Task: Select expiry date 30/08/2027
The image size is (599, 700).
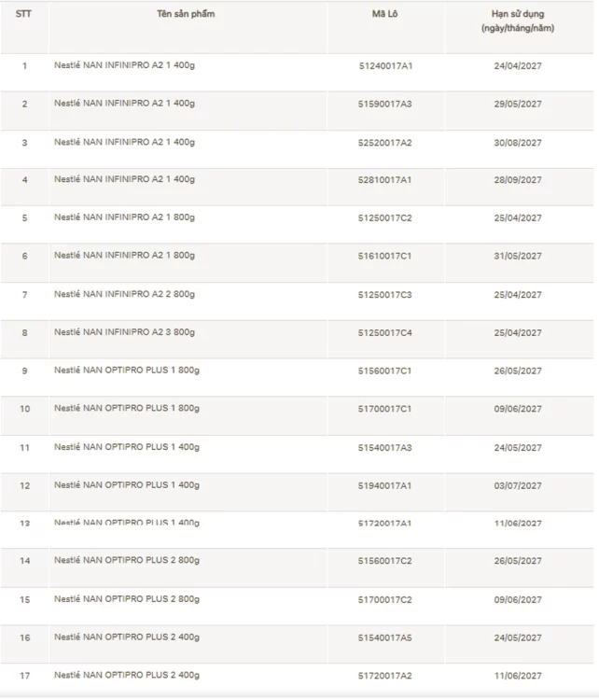Action: [518, 143]
